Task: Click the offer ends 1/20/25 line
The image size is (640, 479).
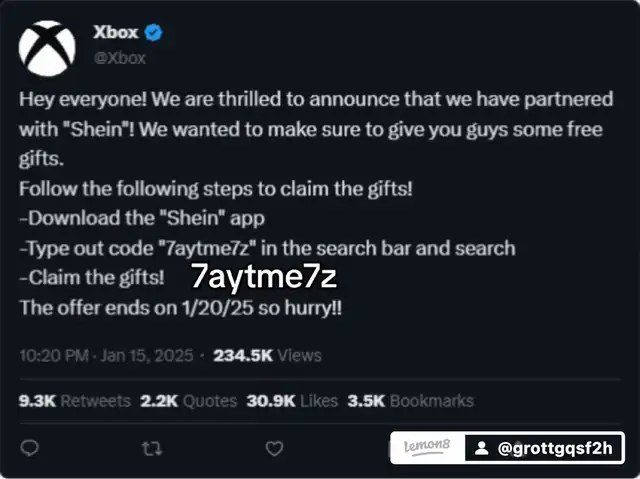Action: [x=180, y=307]
